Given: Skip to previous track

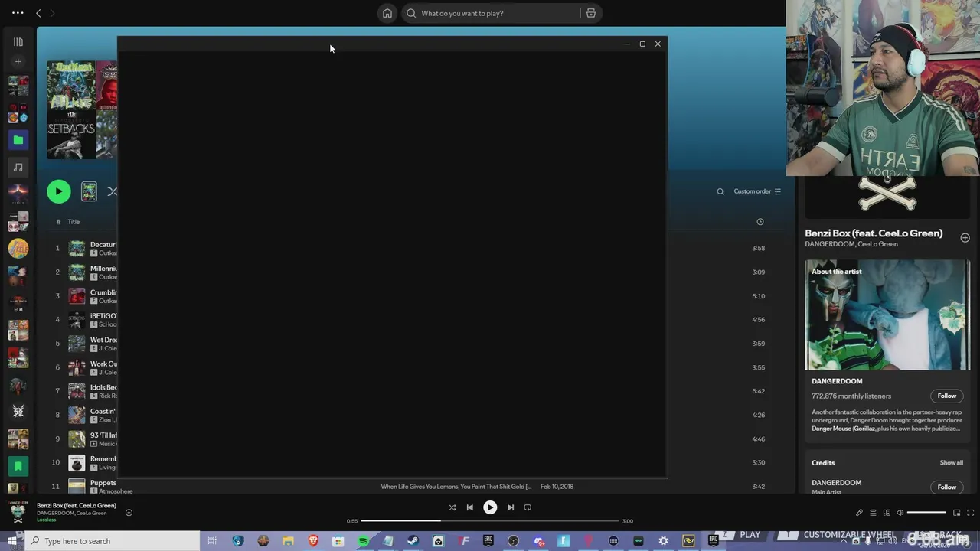Looking at the screenshot, I should point(470,507).
